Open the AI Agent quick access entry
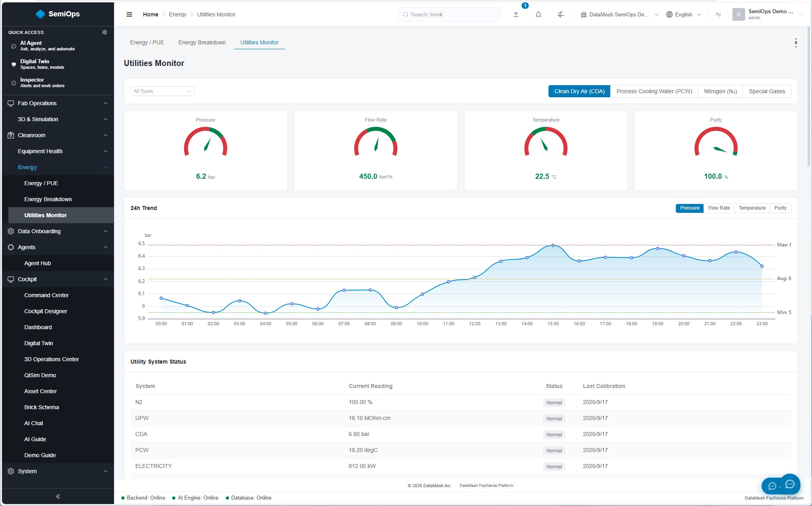Screen dimensions: 812x506 click(x=58, y=46)
